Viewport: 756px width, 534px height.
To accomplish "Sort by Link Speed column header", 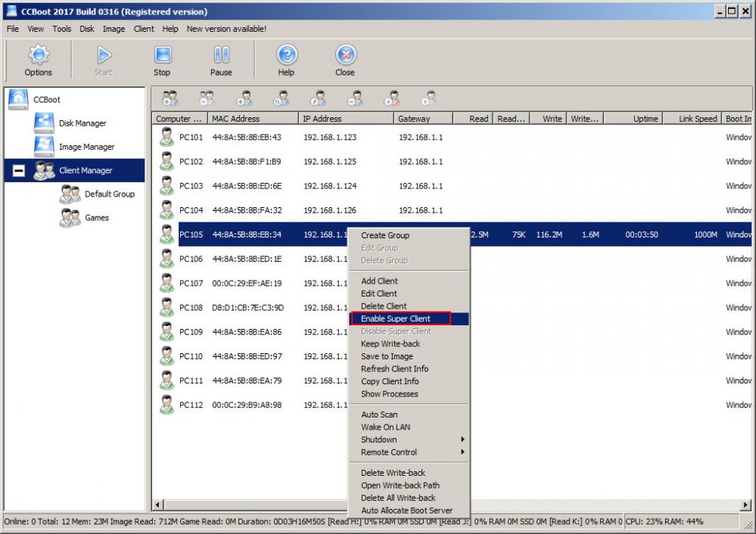I will tap(692, 119).
